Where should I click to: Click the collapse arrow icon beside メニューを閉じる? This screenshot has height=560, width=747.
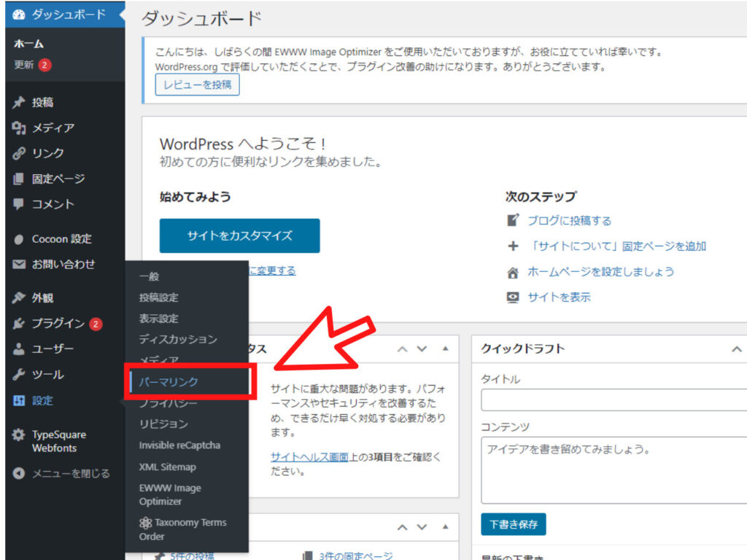(18, 473)
